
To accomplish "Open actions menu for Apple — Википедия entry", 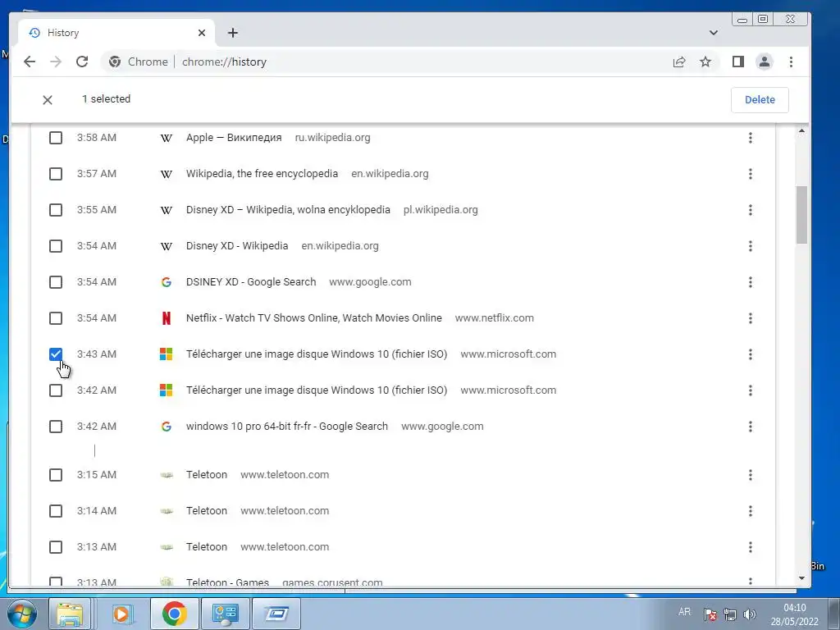I will [750, 138].
